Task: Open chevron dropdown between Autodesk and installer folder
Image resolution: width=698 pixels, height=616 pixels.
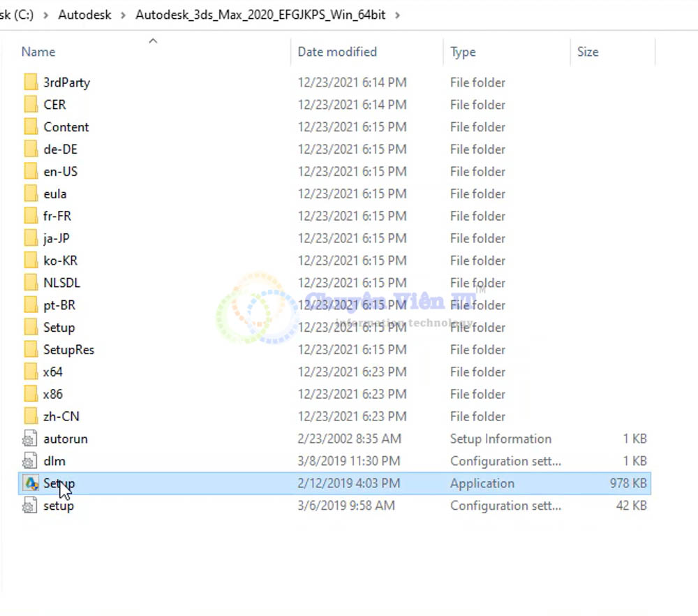Action: click(x=124, y=15)
